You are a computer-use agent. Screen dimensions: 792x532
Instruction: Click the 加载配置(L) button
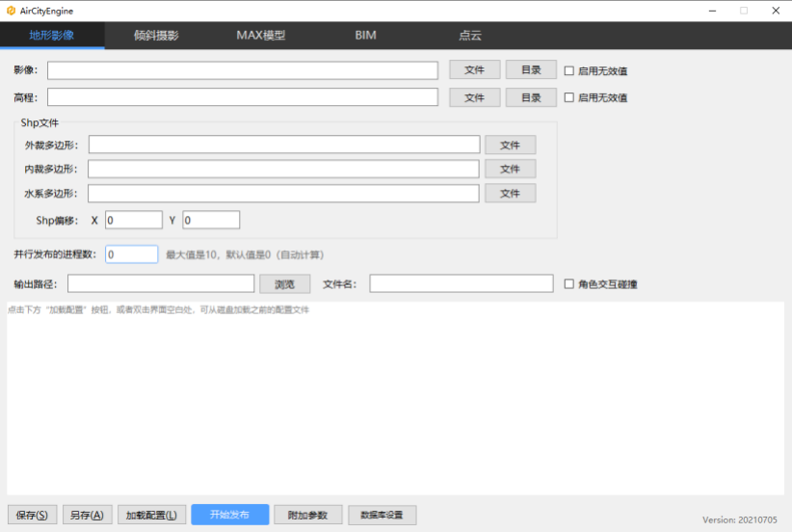pos(151,515)
